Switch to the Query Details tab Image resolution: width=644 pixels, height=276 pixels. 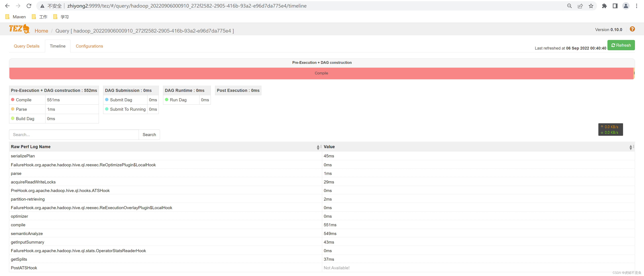point(26,46)
